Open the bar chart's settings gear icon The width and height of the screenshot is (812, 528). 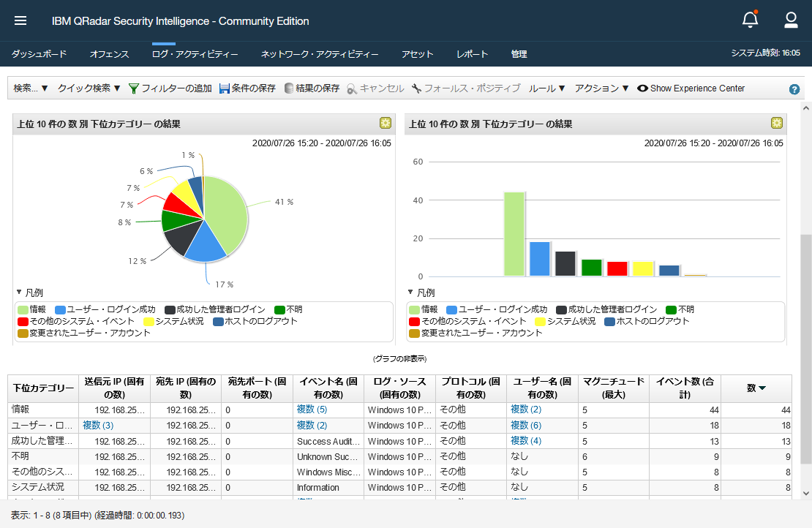click(x=777, y=123)
